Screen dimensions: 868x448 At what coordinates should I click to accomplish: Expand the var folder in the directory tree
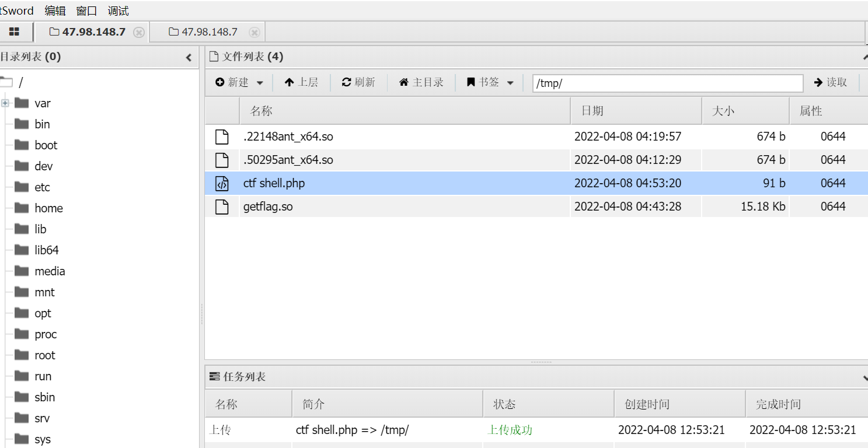(5, 103)
